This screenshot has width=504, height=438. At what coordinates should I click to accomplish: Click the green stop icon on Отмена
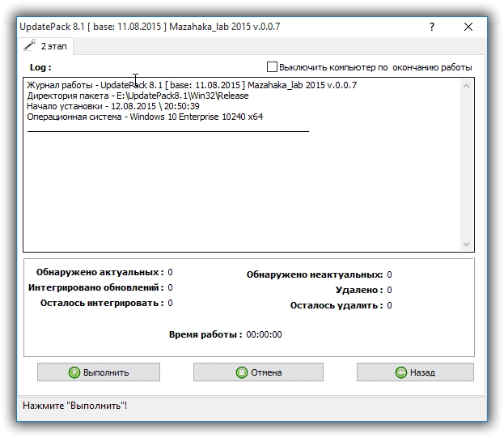click(x=242, y=372)
